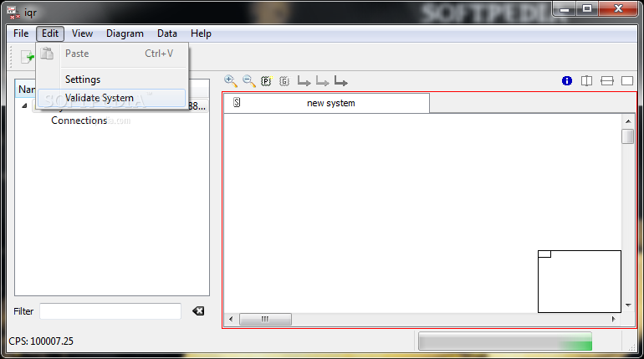Click the green progress bar
The image size is (644, 359).
[505, 341]
